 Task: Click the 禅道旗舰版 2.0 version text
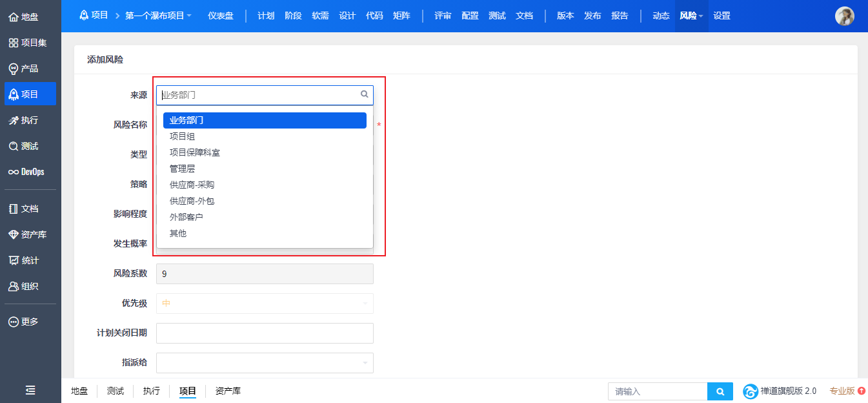(x=788, y=391)
